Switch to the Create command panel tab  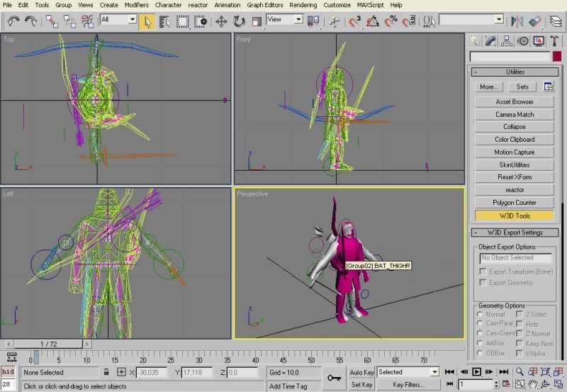pos(475,41)
